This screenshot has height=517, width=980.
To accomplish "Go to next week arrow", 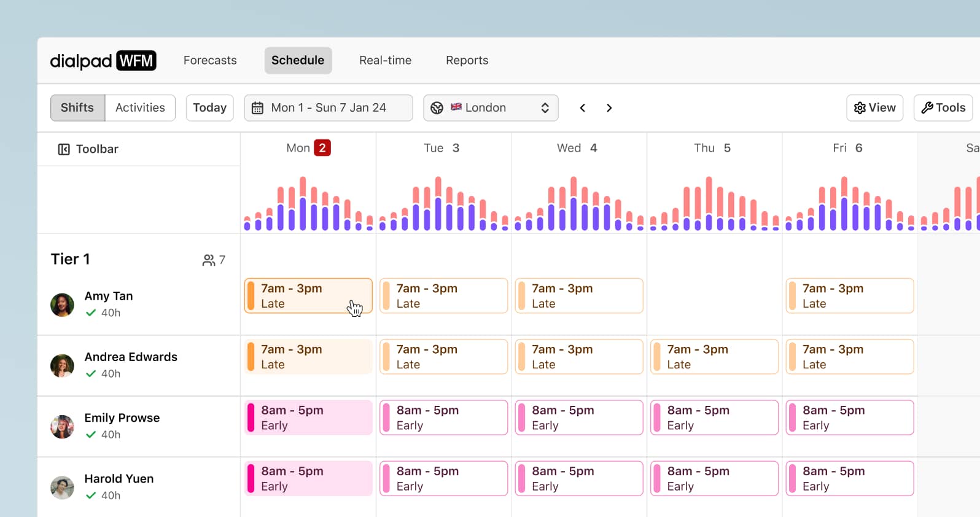I will (609, 108).
